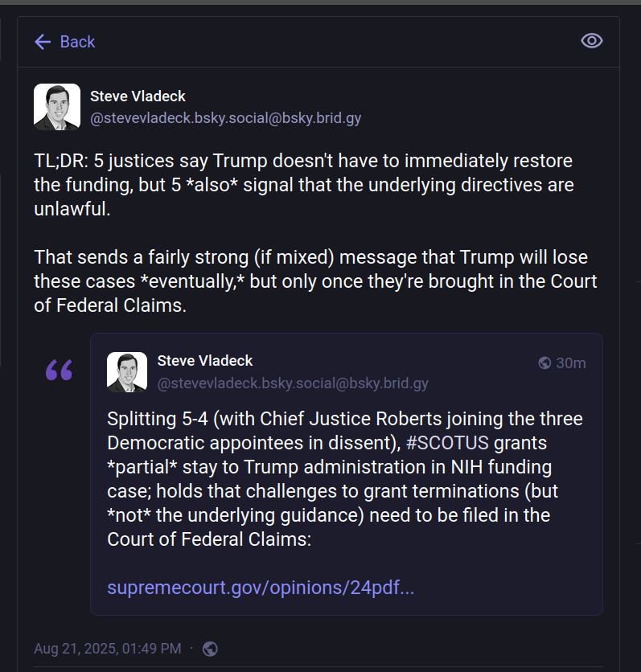The image size is (641, 672).
Task: Open the "30m" timestamp of quoted post
Action: point(571,363)
